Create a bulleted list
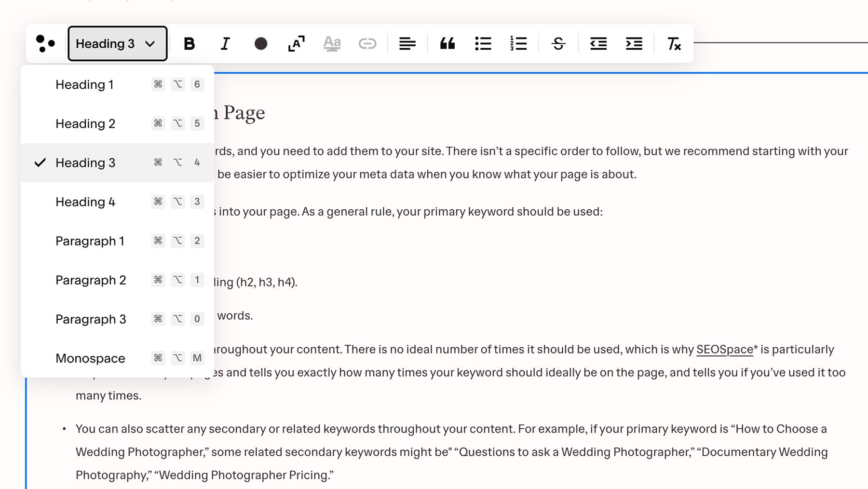This screenshot has height=489, width=868. click(x=483, y=44)
